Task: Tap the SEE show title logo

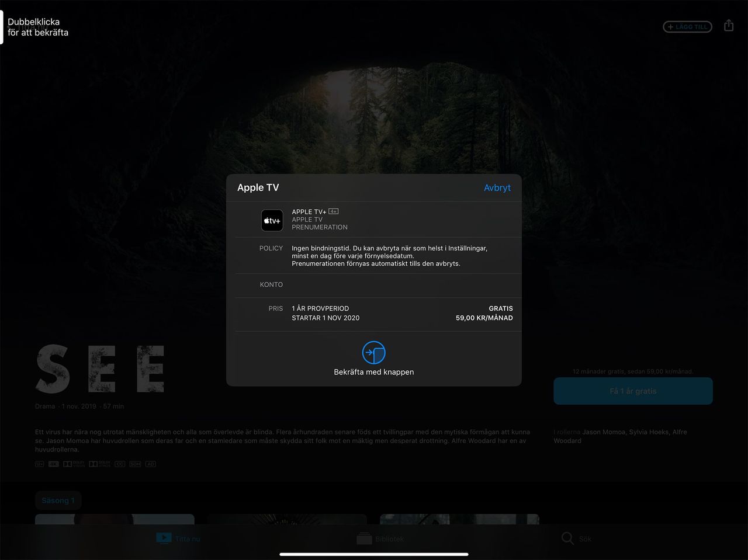Action: [x=100, y=368]
